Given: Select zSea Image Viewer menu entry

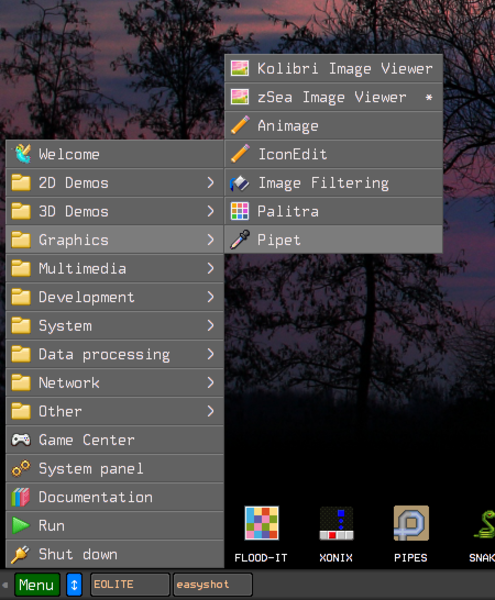Looking at the screenshot, I should pos(334,97).
